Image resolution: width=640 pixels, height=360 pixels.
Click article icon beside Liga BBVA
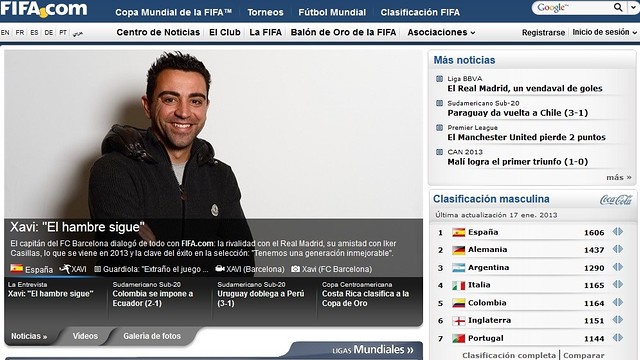click(x=440, y=79)
